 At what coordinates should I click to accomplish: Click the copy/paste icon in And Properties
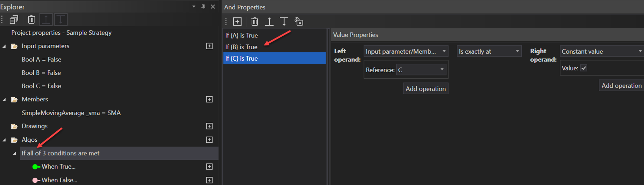click(299, 22)
